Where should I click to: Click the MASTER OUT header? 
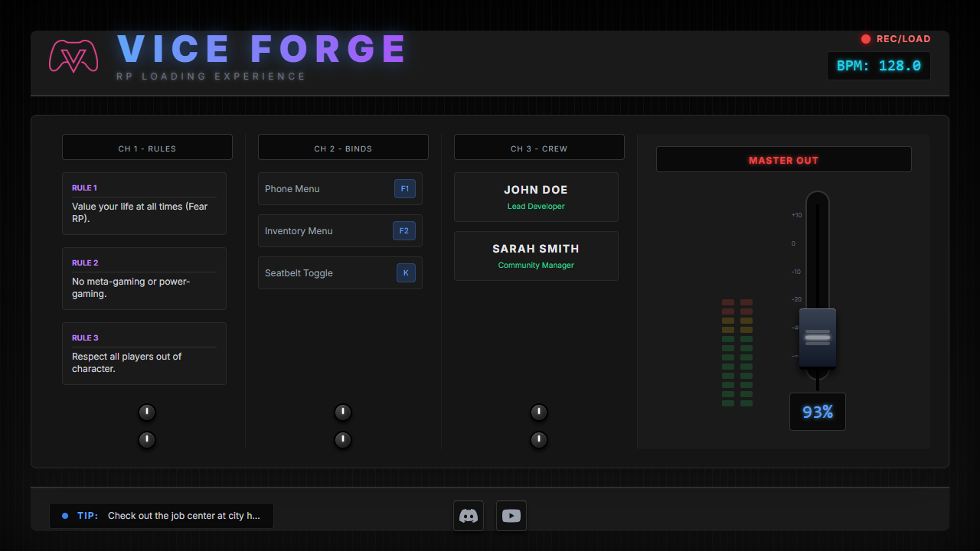click(784, 159)
